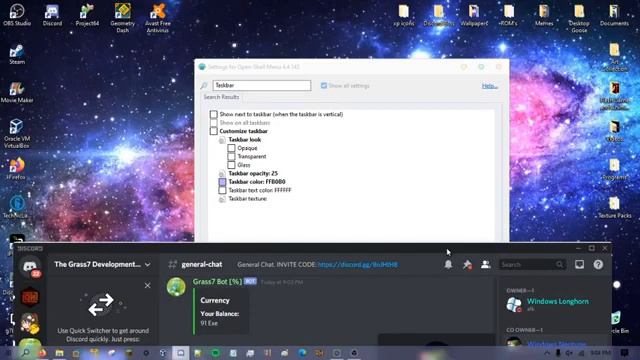Screen dimensions: 640x360
Task: Select the Oracle VM VirtualBox icon
Action: point(17,133)
